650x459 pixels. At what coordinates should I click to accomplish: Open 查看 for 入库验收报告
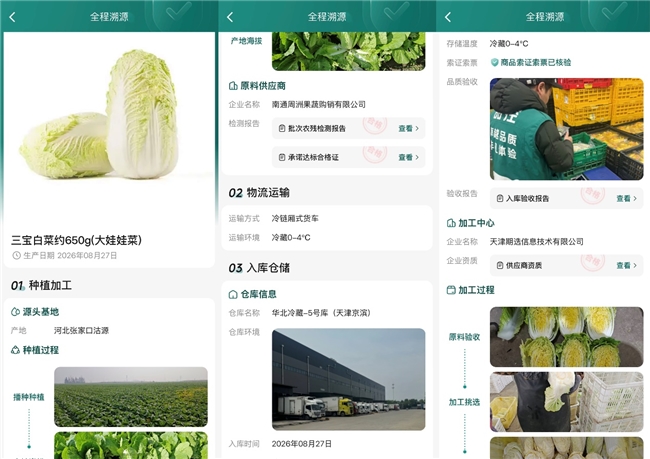(x=626, y=199)
